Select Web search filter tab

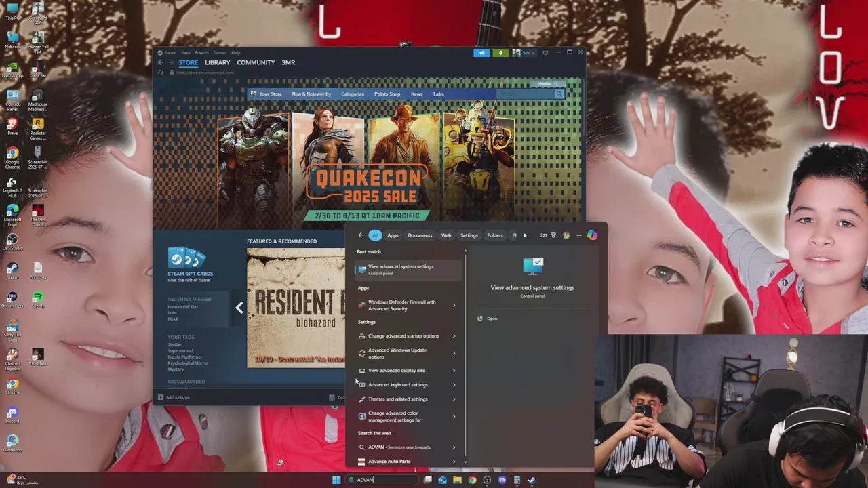[446, 235]
